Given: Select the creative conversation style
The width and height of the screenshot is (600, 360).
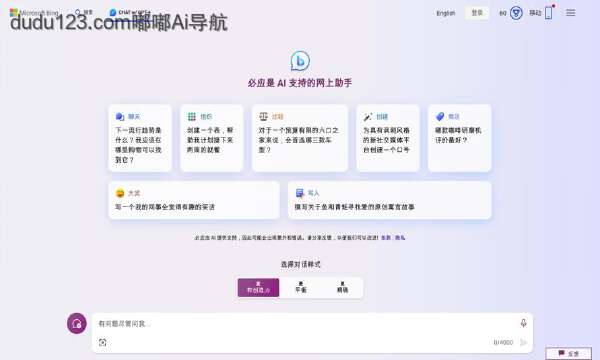Looking at the screenshot, I should 258,288.
